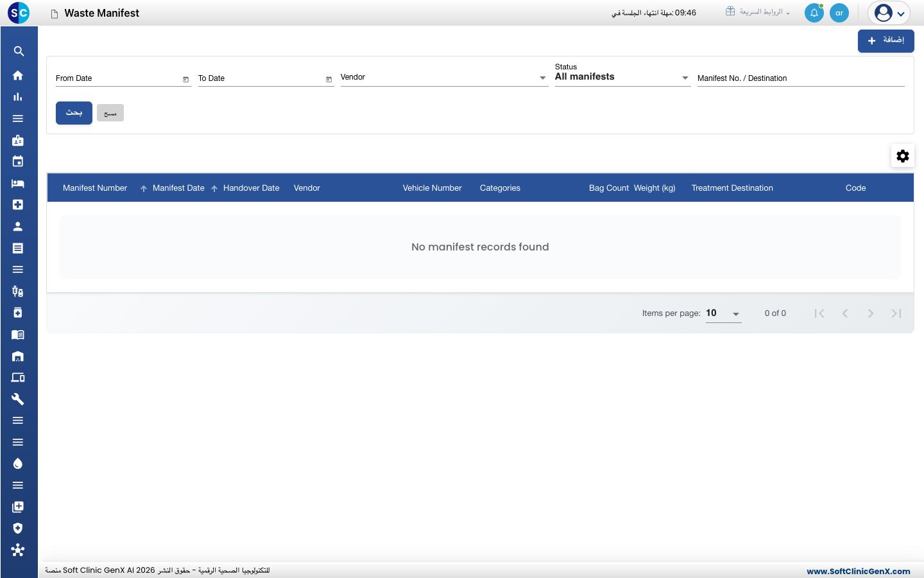The width and height of the screenshot is (924, 578).
Task: Open the calendar icon in sidebar
Action: 18,162
